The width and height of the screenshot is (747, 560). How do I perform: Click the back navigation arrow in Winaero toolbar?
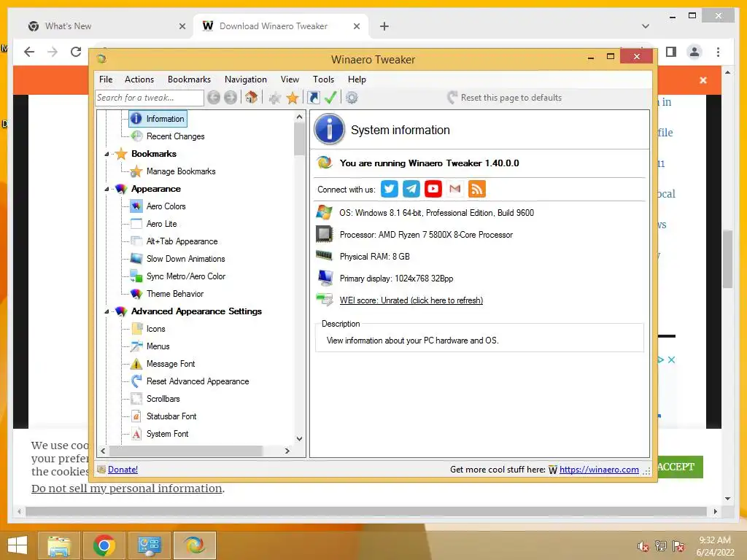click(214, 98)
